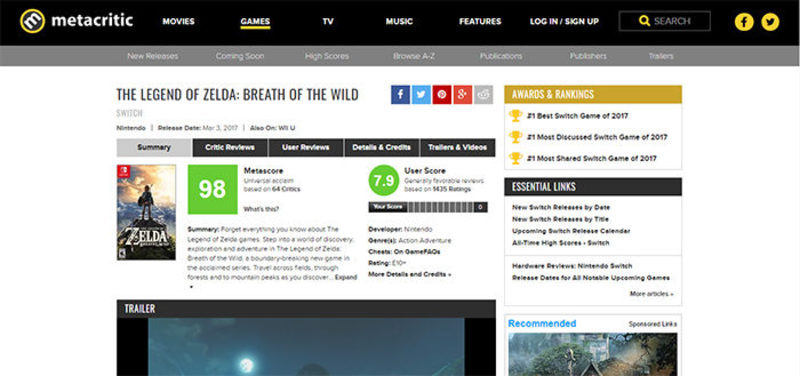This screenshot has height=376, width=800.
Task: Open the Wii U version link
Action: tap(287, 128)
